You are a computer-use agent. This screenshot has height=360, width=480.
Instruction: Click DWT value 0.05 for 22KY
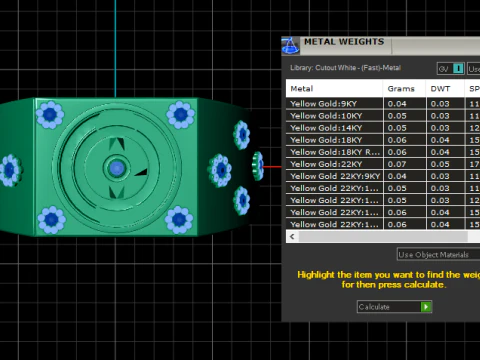click(440, 164)
